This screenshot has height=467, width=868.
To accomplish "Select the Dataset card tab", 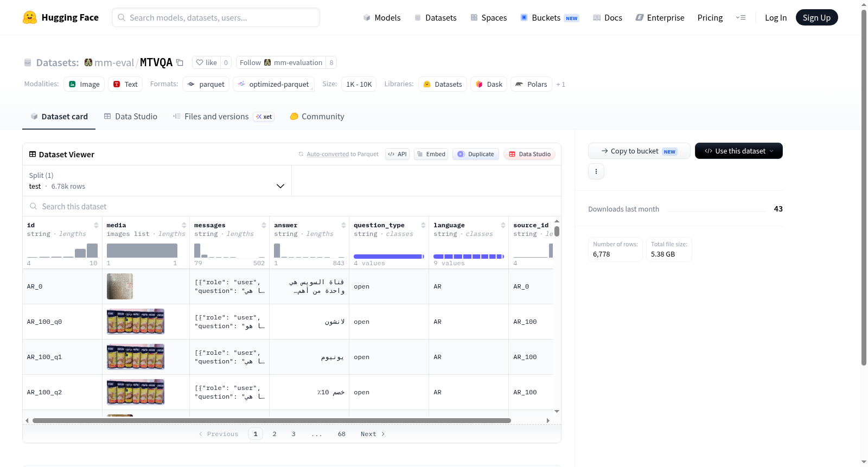I will click(59, 117).
